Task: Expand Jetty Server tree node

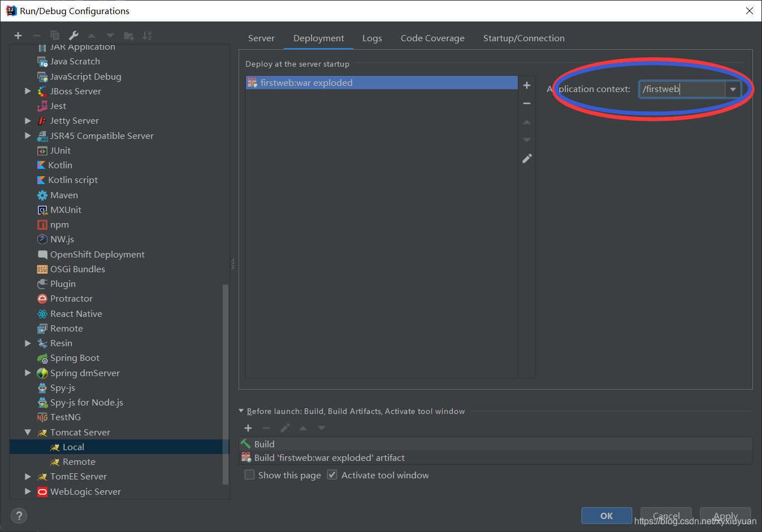Action: tap(28, 121)
